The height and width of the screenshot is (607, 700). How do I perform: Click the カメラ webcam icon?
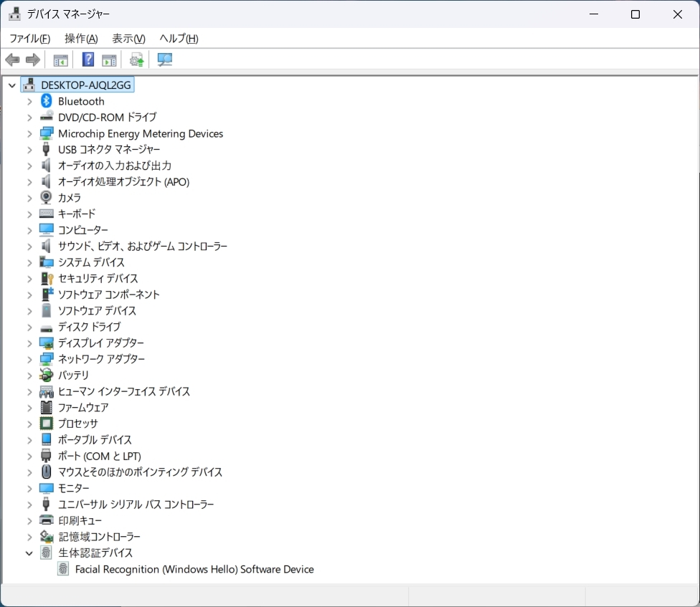[x=47, y=198]
